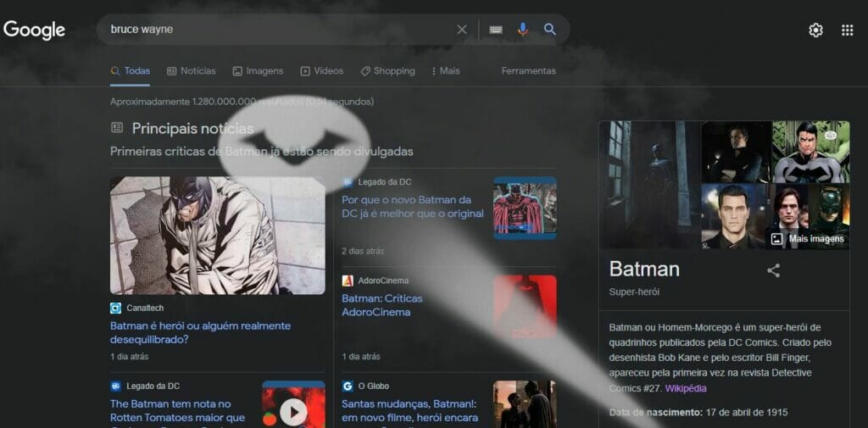Clear the search box text
The image size is (868, 428).
(462, 30)
